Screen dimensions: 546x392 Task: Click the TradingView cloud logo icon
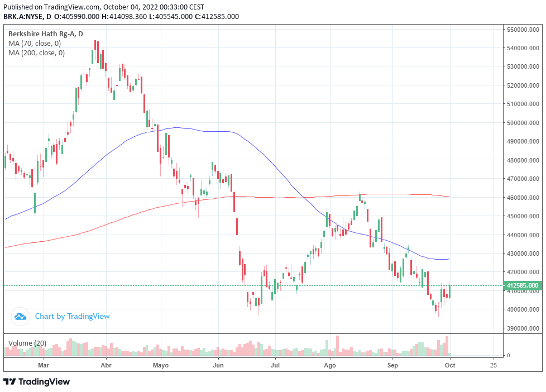pos(20,317)
